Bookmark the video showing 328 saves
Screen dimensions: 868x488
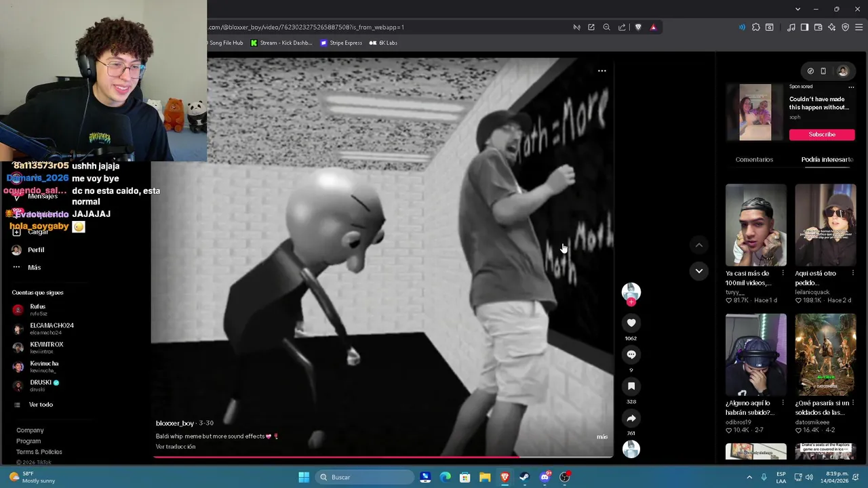coord(631,386)
